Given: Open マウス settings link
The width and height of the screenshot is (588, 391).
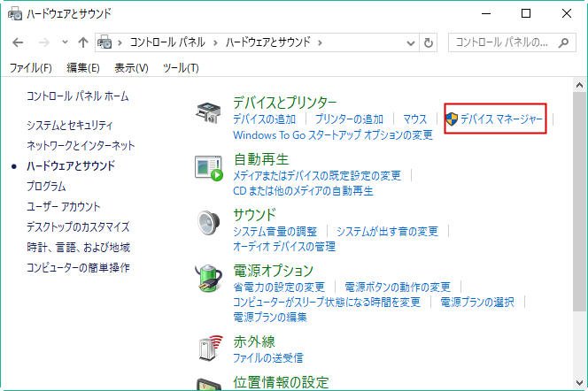Looking at the screenshot, I should click(x=414, y=119).
